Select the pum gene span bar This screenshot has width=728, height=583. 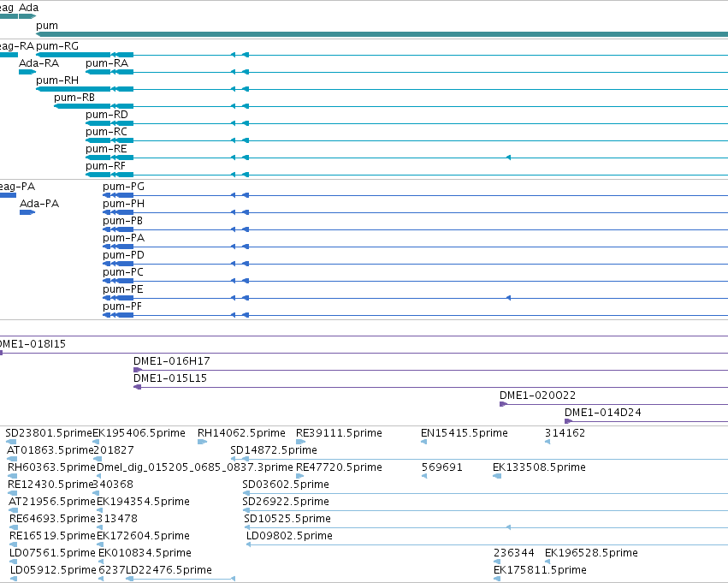[382, 34]
